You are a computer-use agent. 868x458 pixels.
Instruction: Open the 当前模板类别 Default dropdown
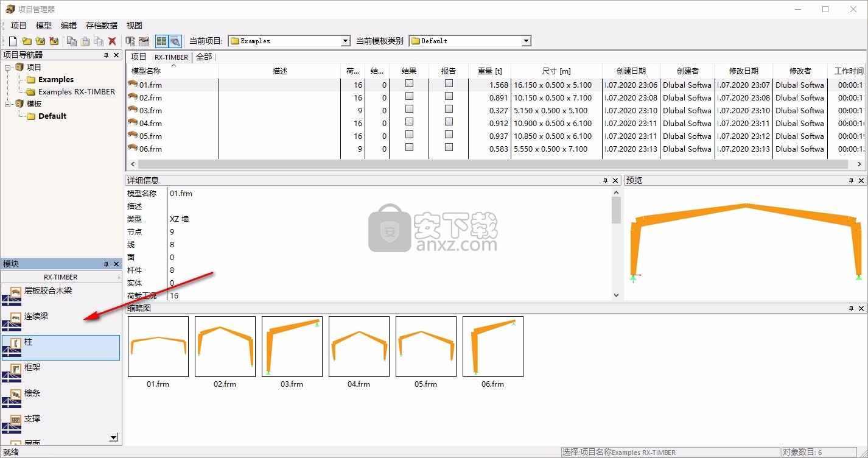[527, 41]
